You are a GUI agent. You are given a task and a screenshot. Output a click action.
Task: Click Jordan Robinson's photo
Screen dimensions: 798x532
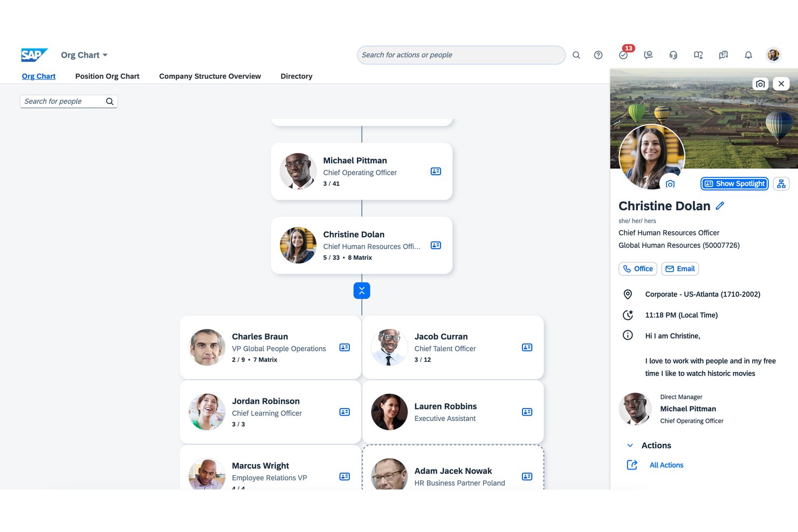207,412
